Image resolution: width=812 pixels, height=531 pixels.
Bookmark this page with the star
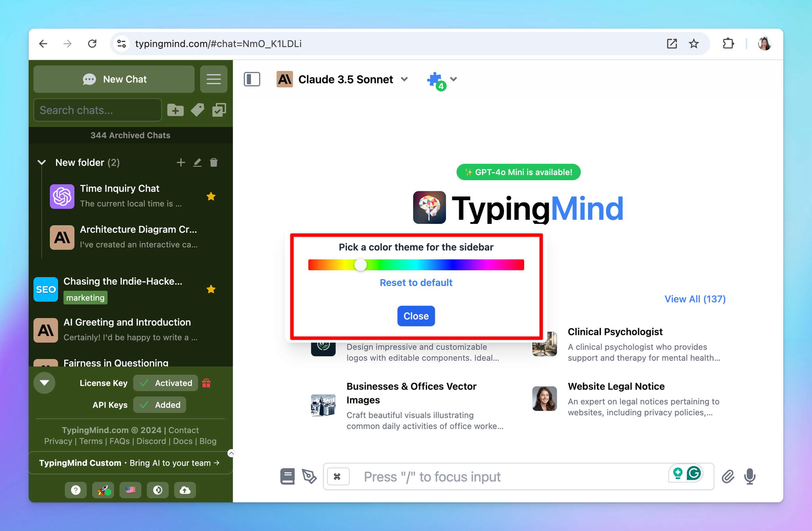pyautogui.click(x=694, y=44)
